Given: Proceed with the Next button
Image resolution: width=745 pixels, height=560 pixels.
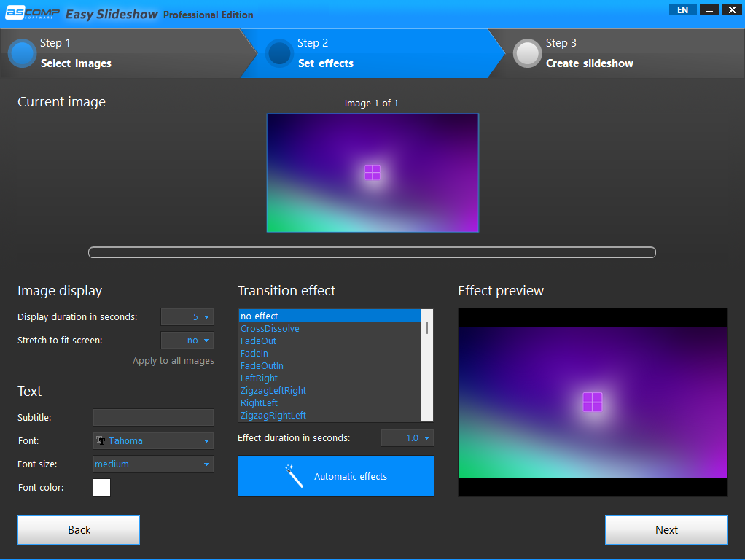Looking at the screenshot, I should tap(666, 529).
